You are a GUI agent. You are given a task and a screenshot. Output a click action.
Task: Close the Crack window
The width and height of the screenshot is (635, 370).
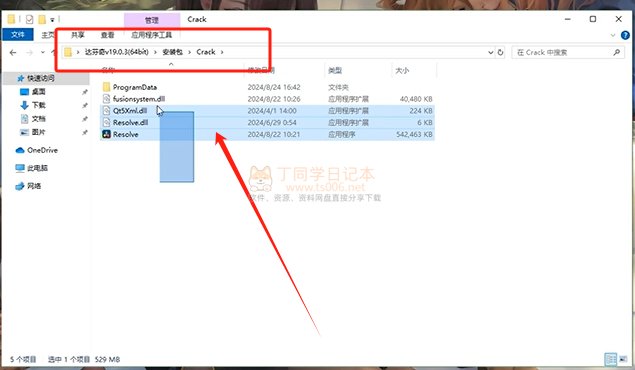(x=618, y=19)
